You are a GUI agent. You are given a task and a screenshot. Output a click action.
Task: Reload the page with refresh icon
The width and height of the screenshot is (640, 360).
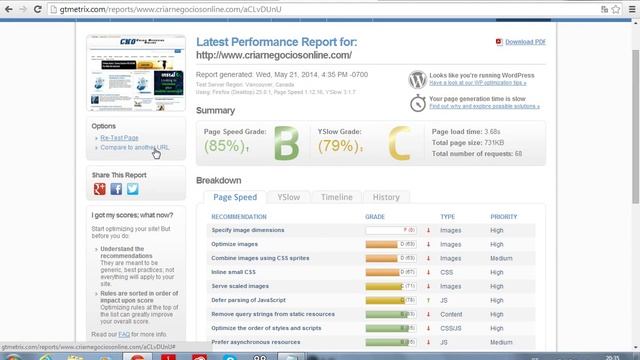37,9
